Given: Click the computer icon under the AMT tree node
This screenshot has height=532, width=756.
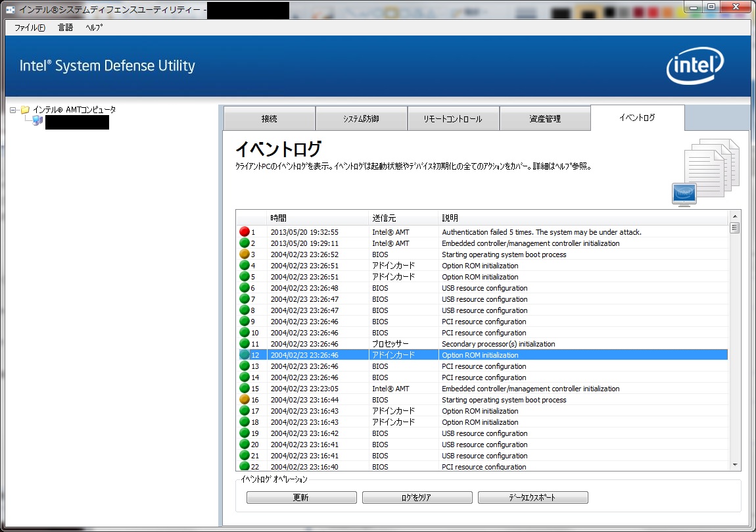Looking at the screenshot, I should tap(37, 120).
